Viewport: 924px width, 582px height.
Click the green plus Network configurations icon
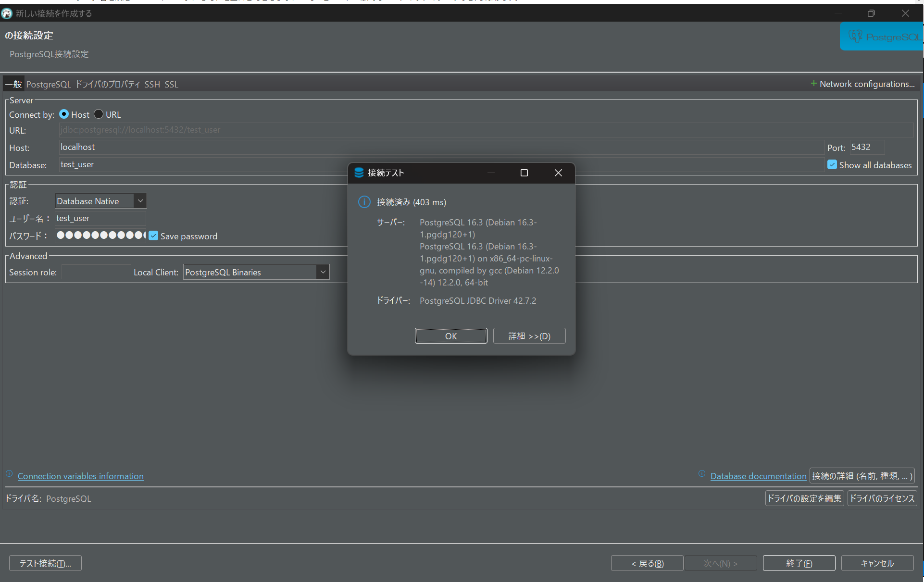(813, 84)
